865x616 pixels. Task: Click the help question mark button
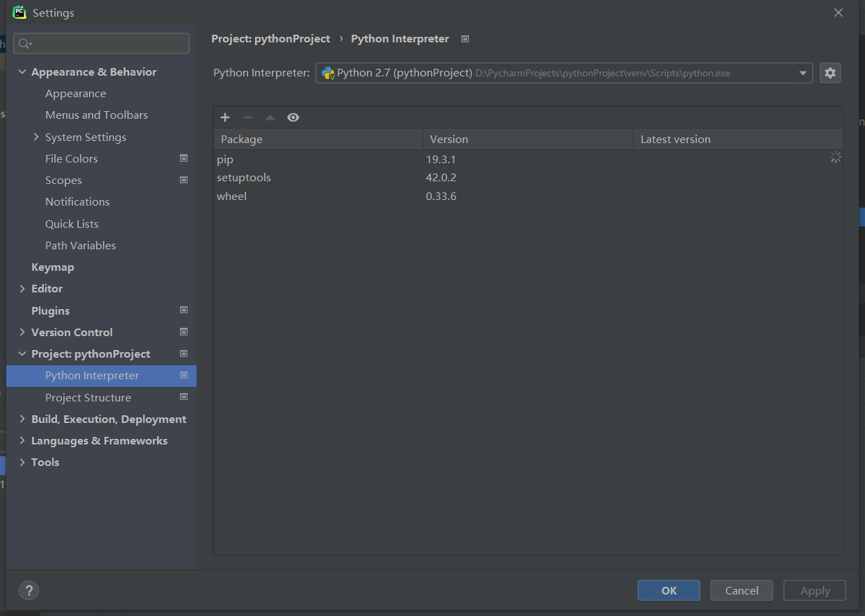28,590
